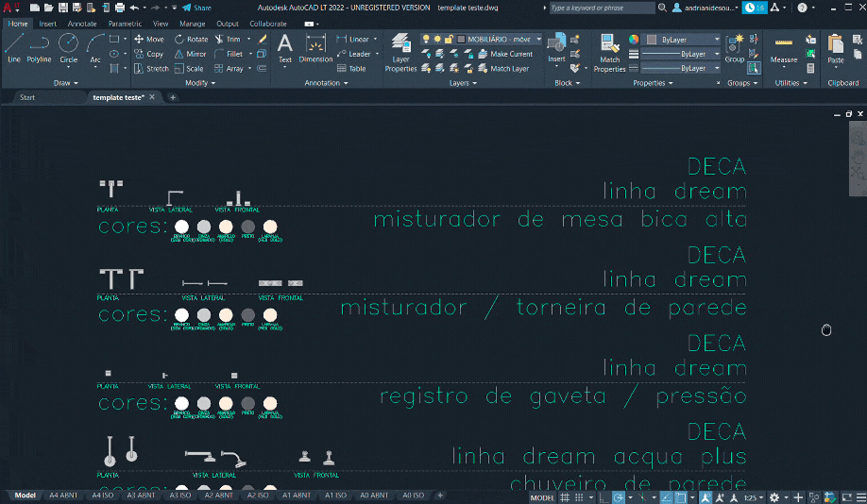Viewport: 867px width, 504px height.
Task: Close the template teste drawing tab
Action: [152, 96]
